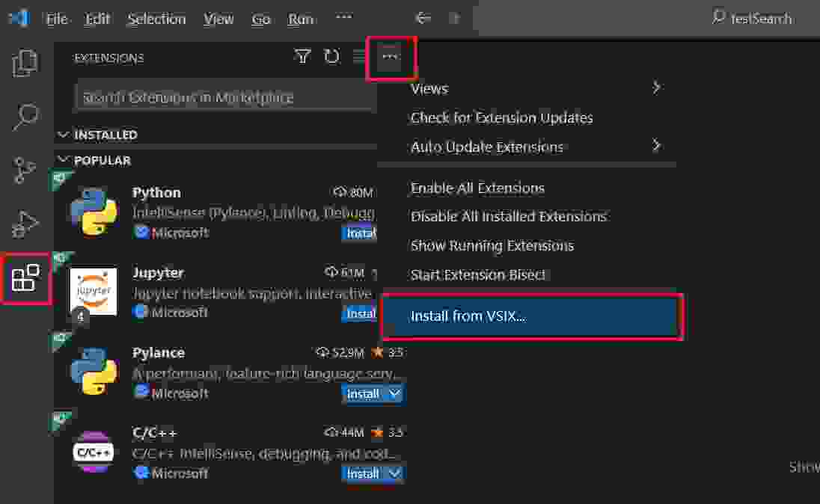Show more menu bar items

[x=344, y=16]
